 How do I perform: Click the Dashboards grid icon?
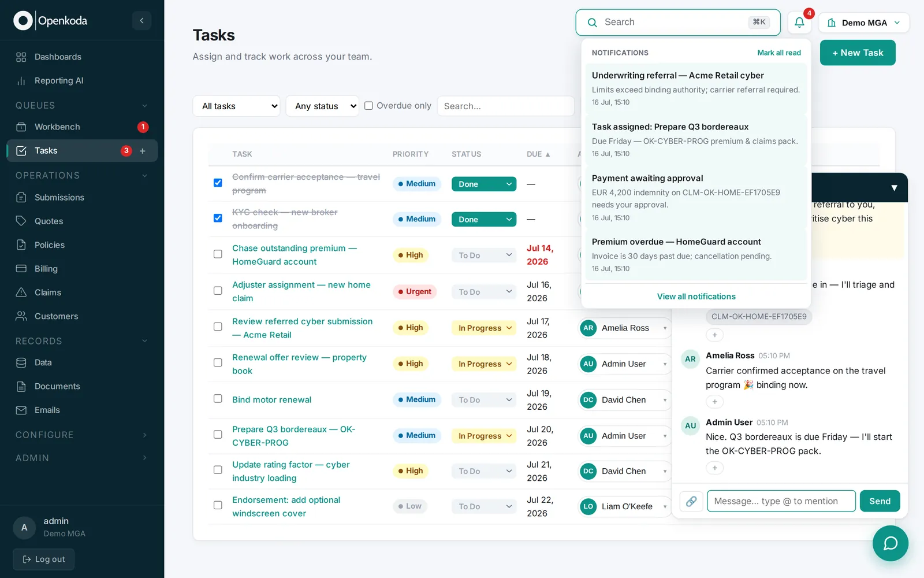pos(21,57)
